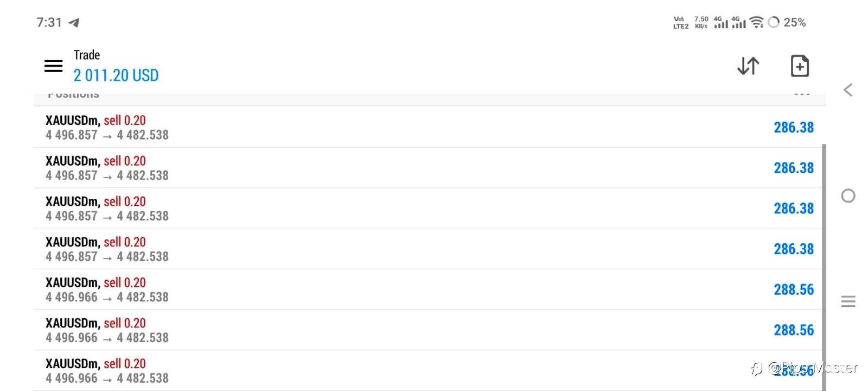Tap the location arrow in status bar

coord(74,22)
